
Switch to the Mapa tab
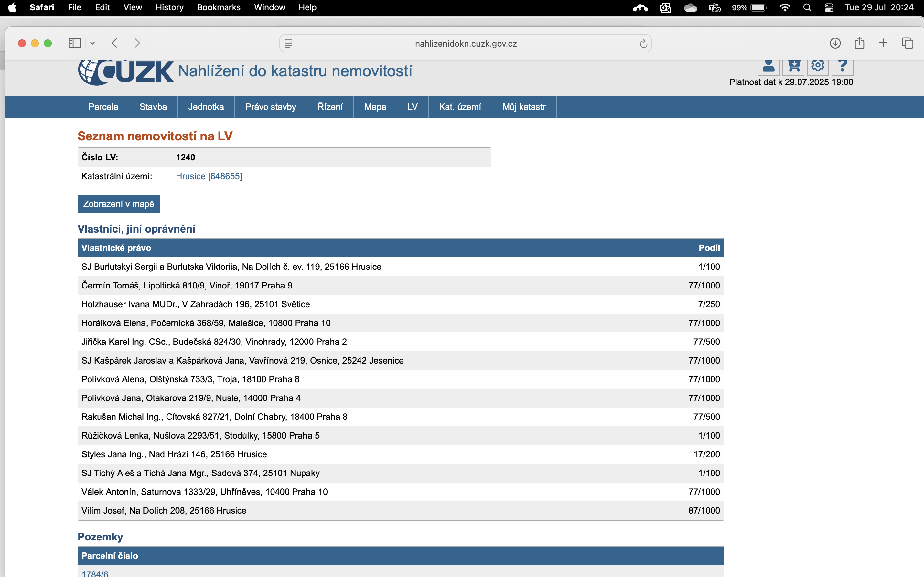tap(375, 107)
